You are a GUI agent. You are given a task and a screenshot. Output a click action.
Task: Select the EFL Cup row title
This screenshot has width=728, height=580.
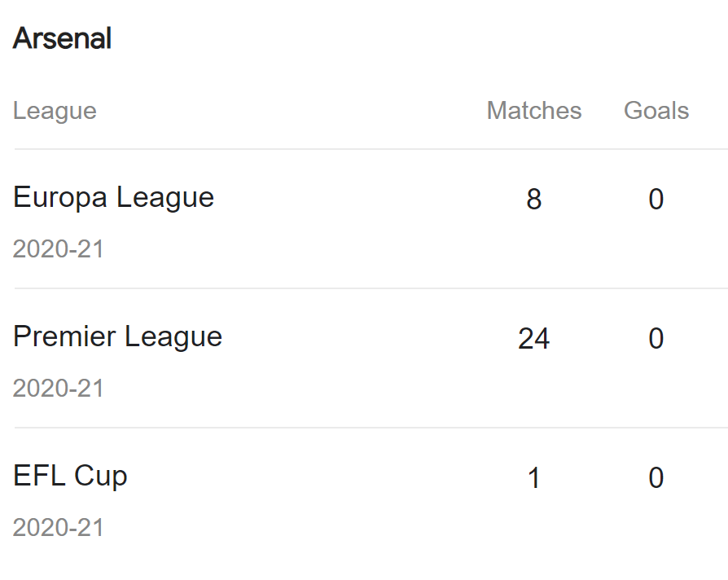tap(70, 476)
